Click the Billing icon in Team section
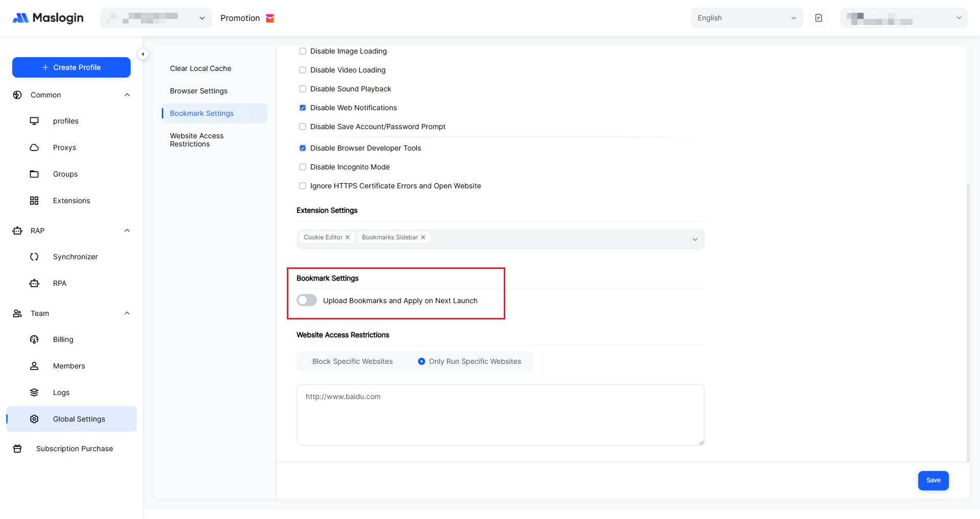The height and width of the screenshot is (519, 980). [34, 339]
